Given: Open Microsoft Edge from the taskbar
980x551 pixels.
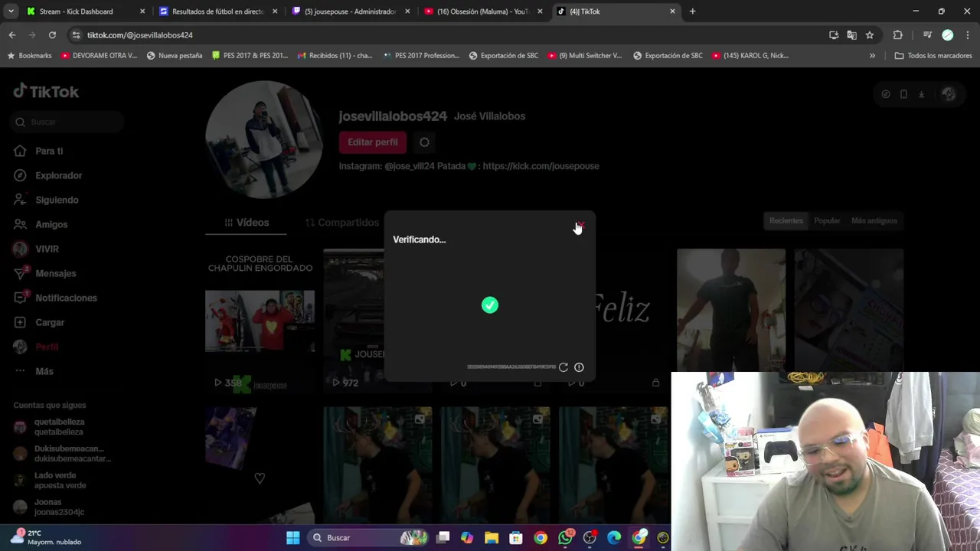Looking at the screenshot, I should (614, 538).
